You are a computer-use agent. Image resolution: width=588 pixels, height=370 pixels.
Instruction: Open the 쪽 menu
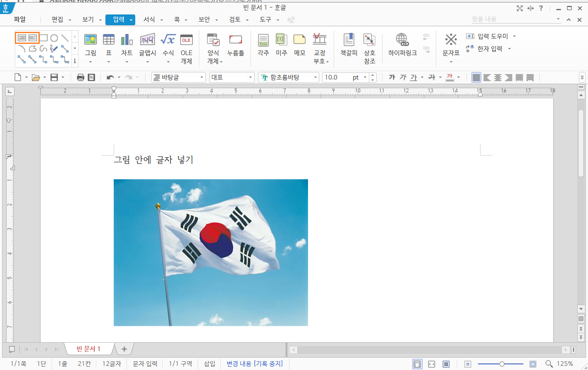pos(177,19)
